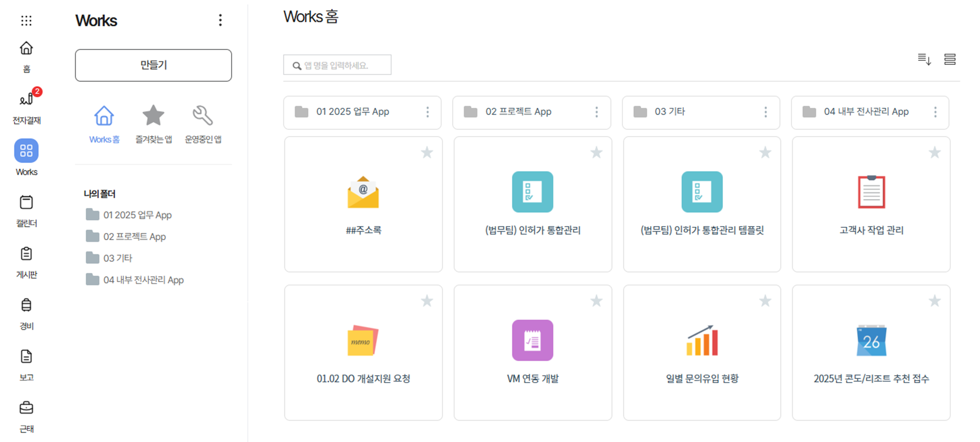The height and width of the screenshot is (442, 980).
Task: Open the 게시판 sidebar icon
Action: pyautogui.click(x=26, y=261)
